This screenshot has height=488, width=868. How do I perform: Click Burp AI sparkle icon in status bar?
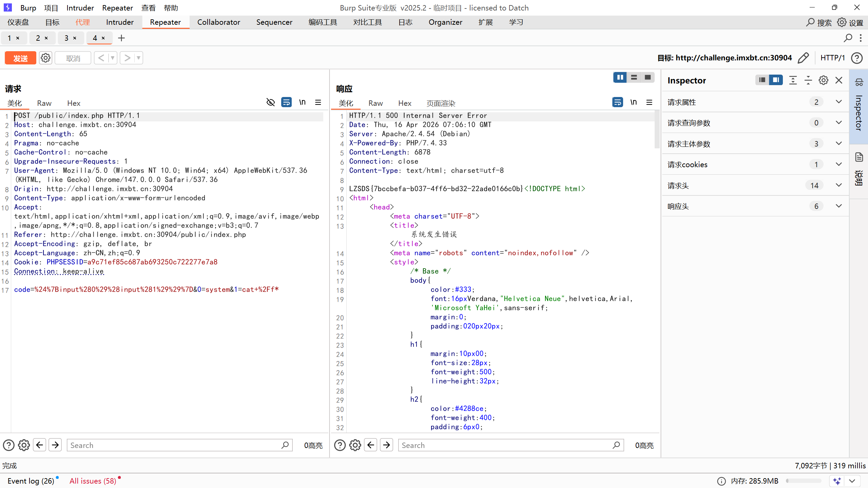pyautogui.click(x=837, y=481)
